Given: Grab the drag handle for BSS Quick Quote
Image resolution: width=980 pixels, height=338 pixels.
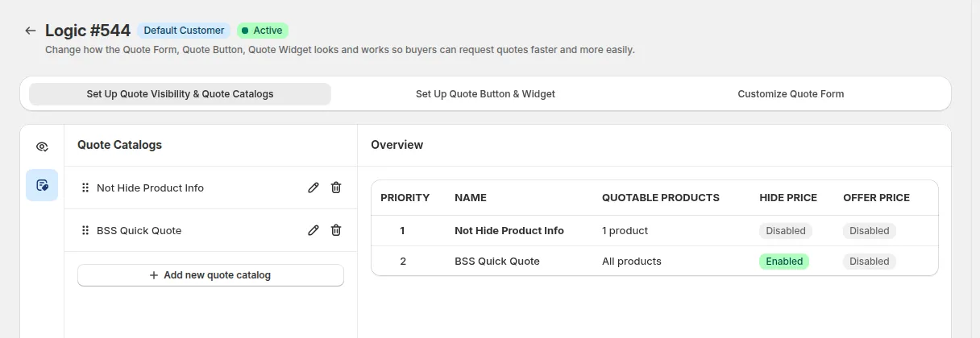Looking at the screenshot, I should point(85,230).
